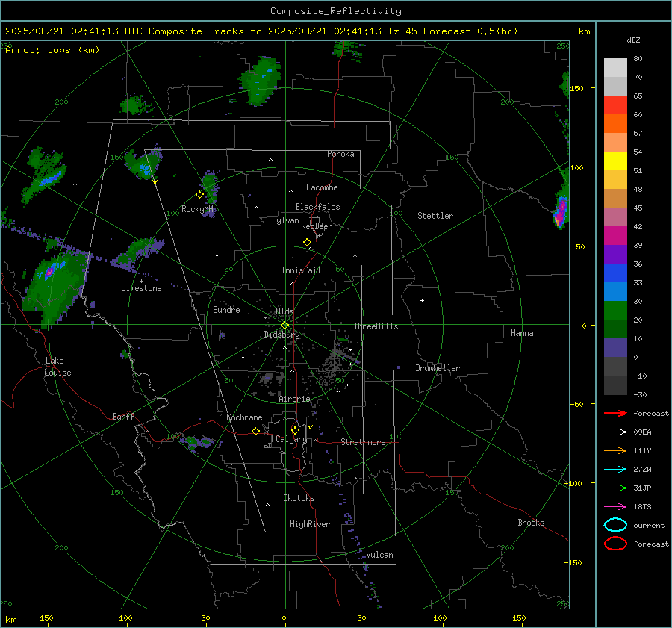Click the Sylvan label on map
The image size is (672, 628).
(285, 220)
